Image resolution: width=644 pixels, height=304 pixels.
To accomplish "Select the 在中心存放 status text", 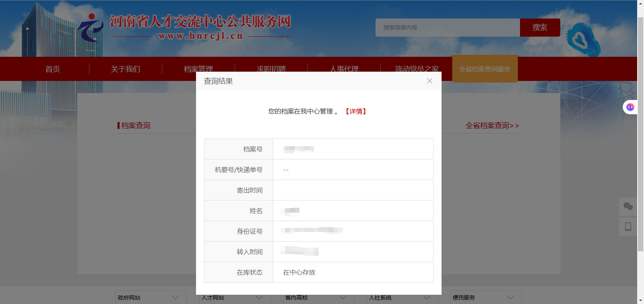I will coord(299,273).
